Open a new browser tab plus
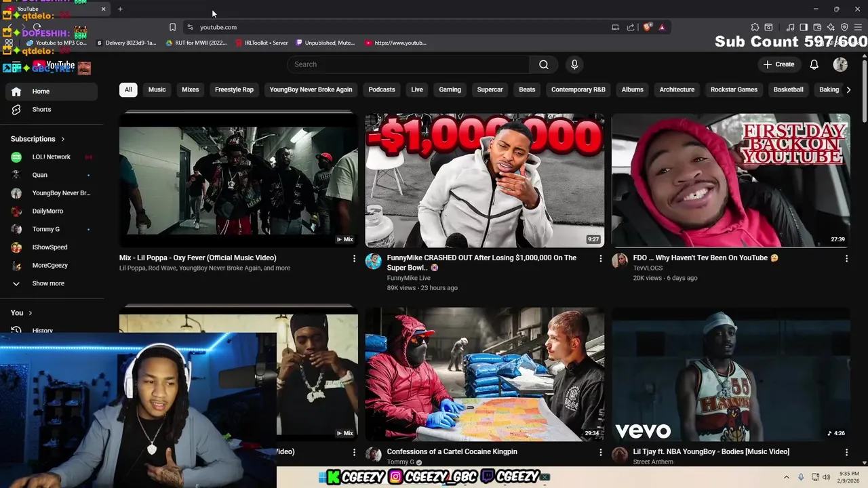 click(x=120, y=9)
